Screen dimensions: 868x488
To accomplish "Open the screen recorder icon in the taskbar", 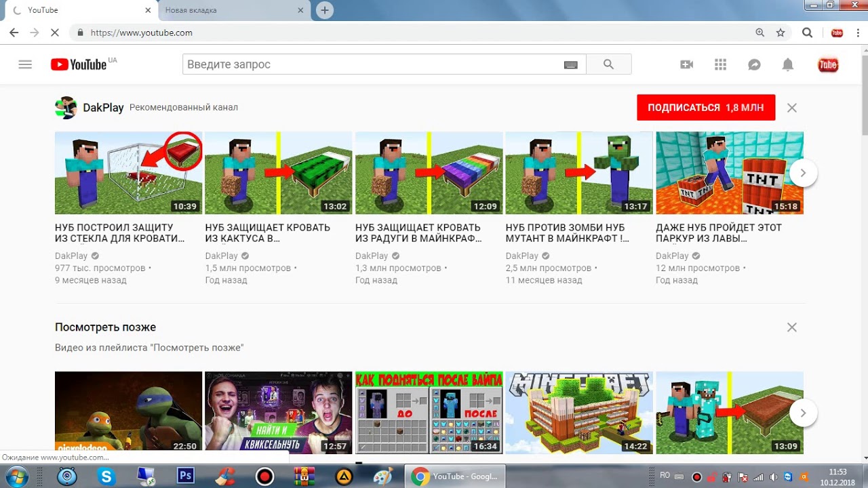I will click(265, 476).
